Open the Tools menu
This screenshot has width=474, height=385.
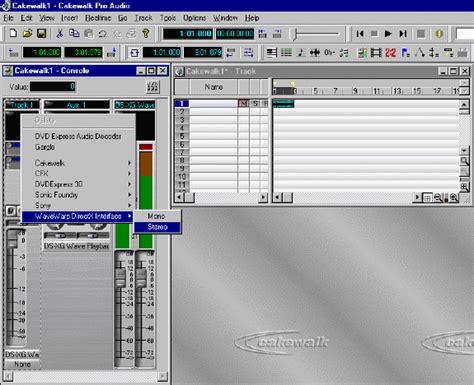[168, 18]
